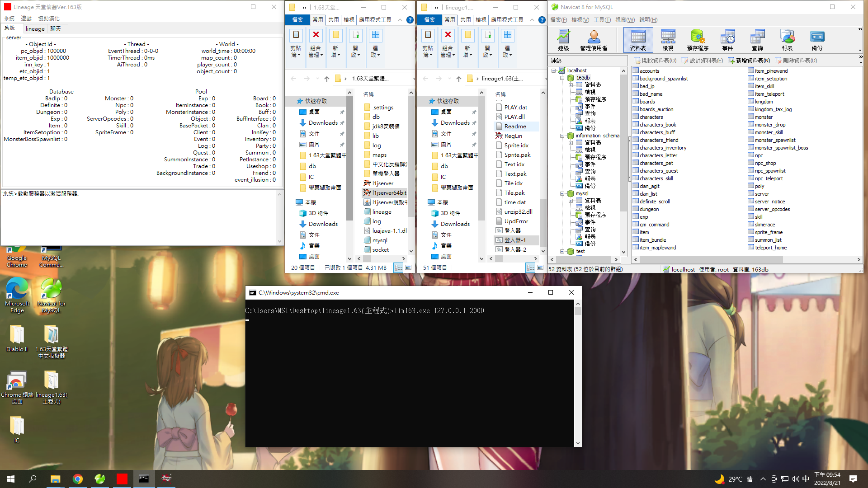Switch to large icons view in left Explorer

pyautogui.click(x=408, y=267)
